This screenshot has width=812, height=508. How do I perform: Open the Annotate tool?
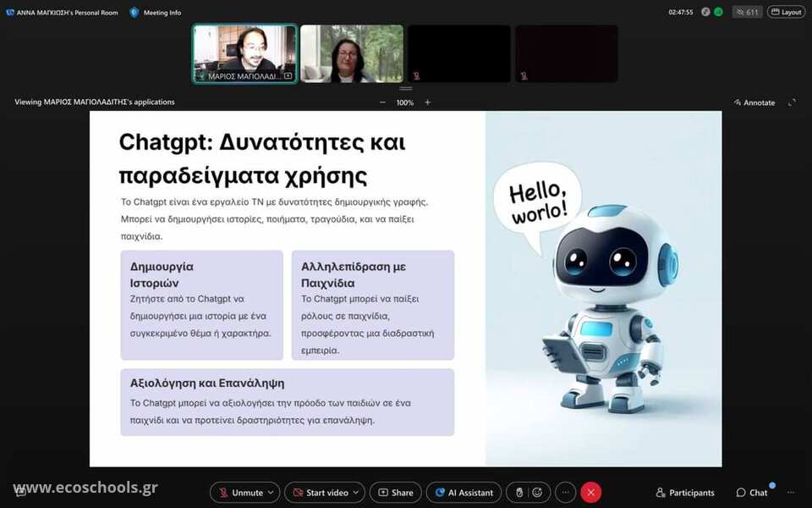pos(754,102)
